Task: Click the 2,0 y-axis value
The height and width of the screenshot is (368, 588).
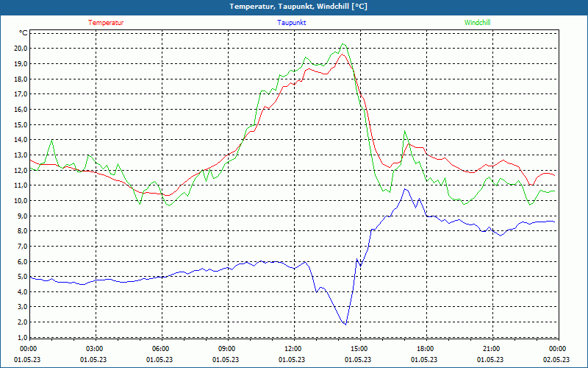Action: click(x=22, y=322)
